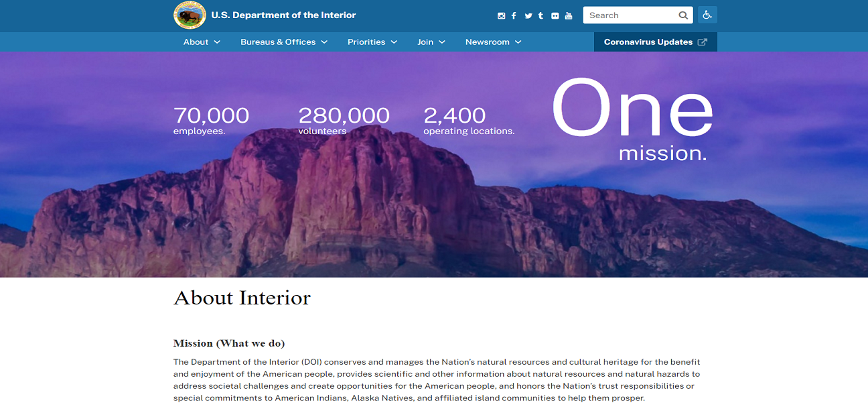The width and height of the screenshot is (868, 405).
Task: Select the Priorities menu item
Action: coord(366,42)
